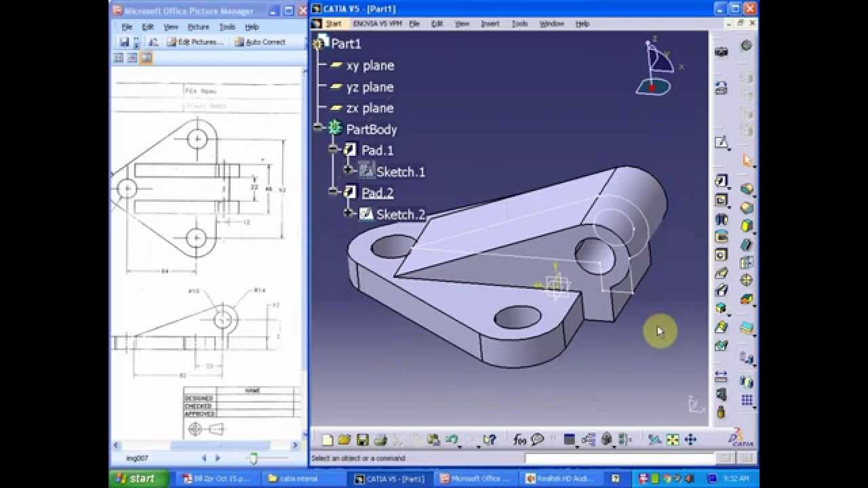
Task: Open the View menu in Picture Manager
Action: coord(171,27)
